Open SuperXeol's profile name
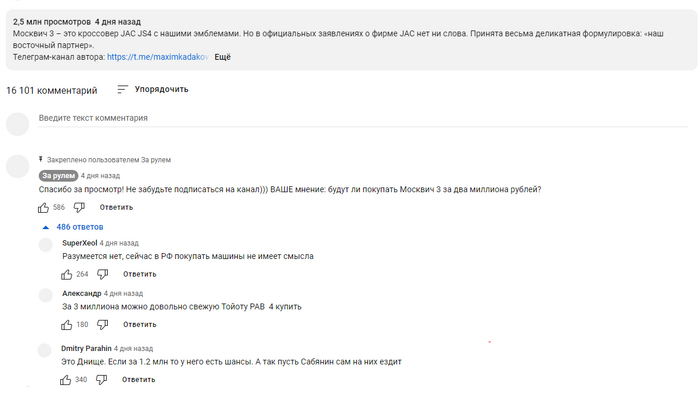700x409 pixels. pos(79,243)
